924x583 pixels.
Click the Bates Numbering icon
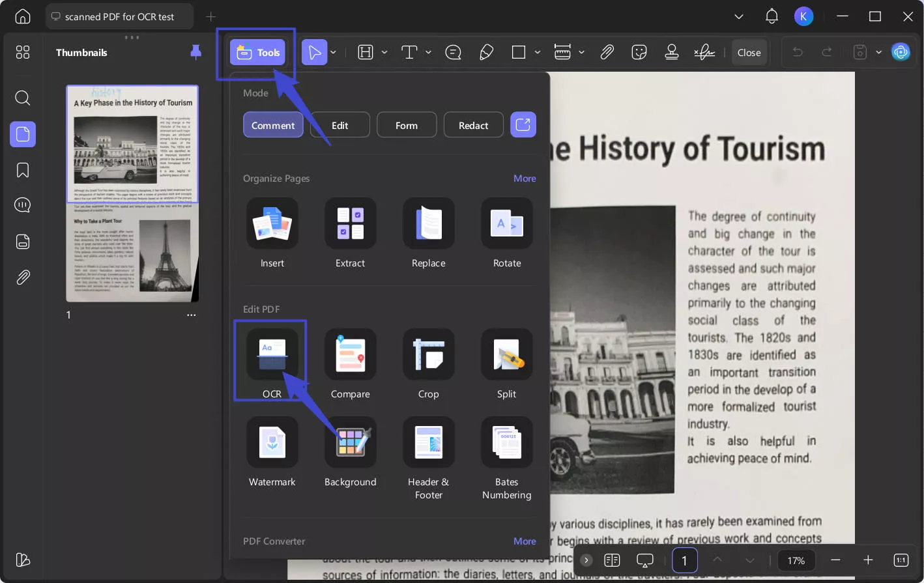coord(506,443)
